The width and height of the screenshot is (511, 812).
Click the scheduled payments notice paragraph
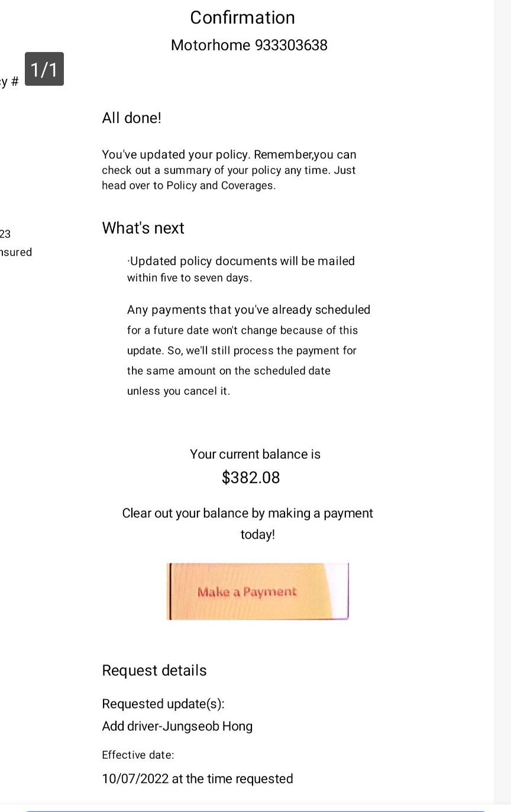click(248, 350)
